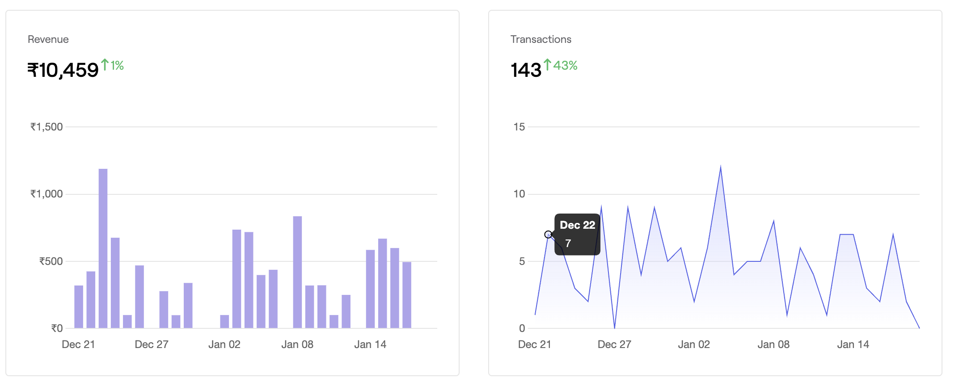Click the ₹1,000 axis label
The image size is (980, 386).
46,194
